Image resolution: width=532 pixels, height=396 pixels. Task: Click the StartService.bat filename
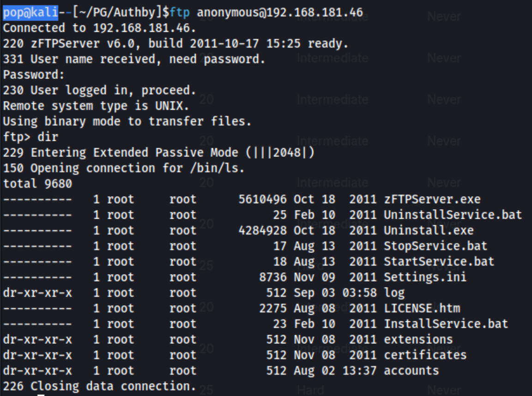pyautogui.click(x=439, y=261)
